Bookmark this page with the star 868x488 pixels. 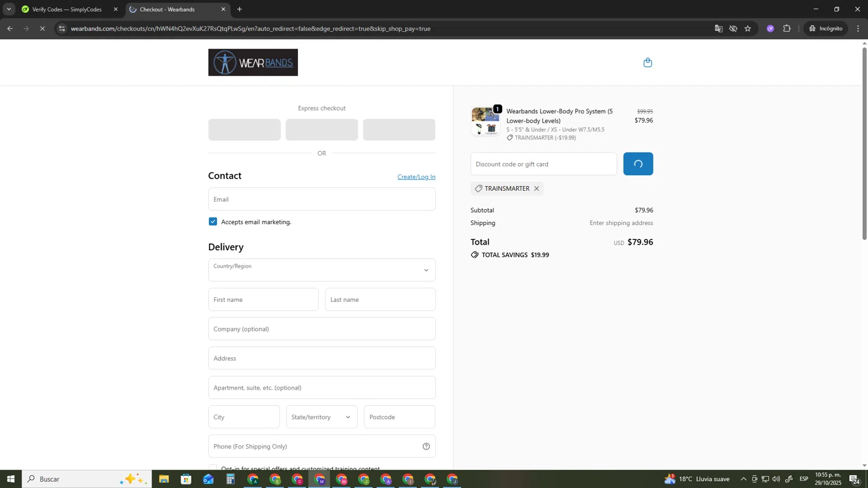[x=748, y=28]
